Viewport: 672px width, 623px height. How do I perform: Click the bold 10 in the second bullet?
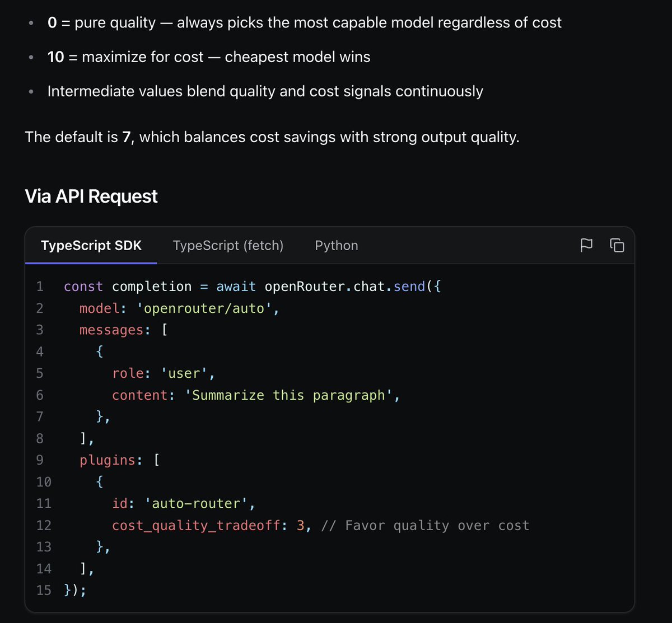56,57
